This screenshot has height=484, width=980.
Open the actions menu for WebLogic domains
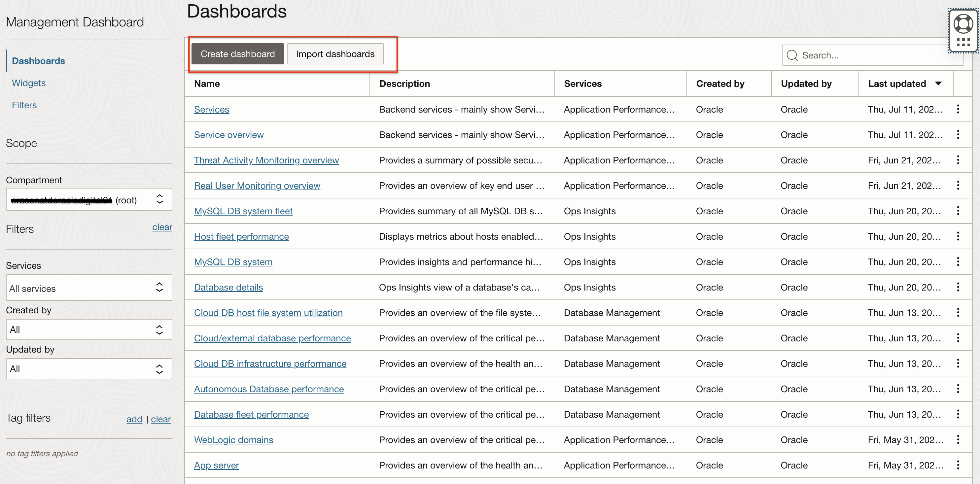[958, 439]
